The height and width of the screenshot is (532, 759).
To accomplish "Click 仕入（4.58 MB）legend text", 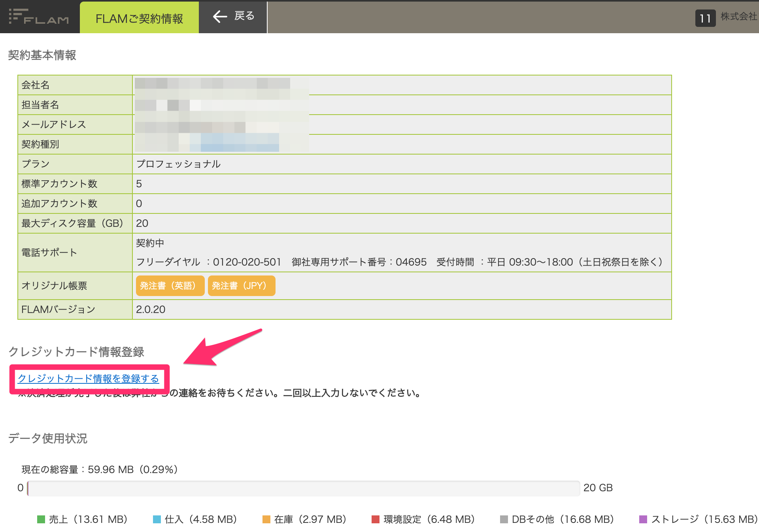I will coord(201,519).
